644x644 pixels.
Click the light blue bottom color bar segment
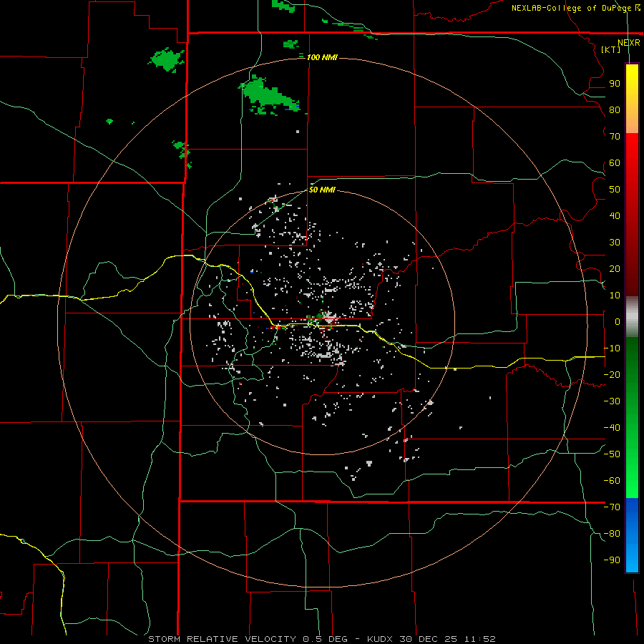tap(632, 559)
